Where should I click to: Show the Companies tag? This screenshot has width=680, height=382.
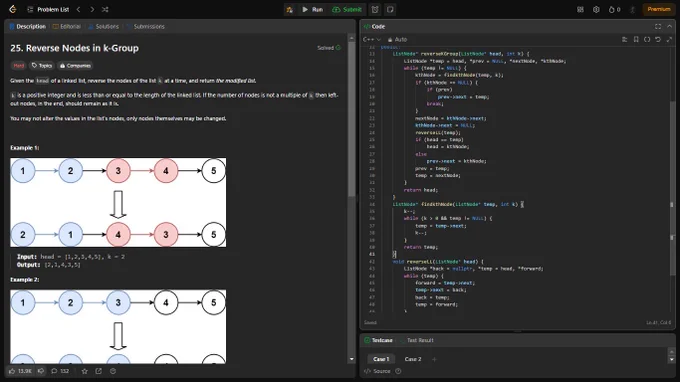click(x=75, y=66)
